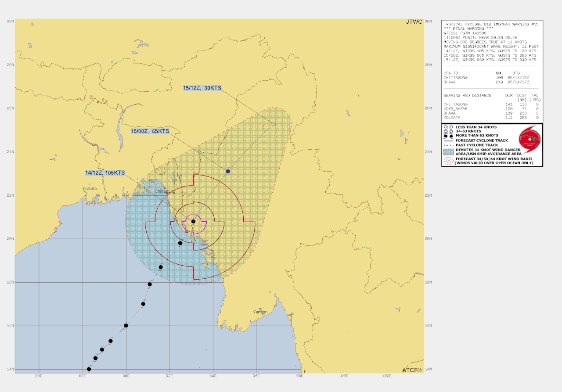This screenshot has width=562, height=392.
Task: Click the ATCF® label on the map corner
Action: point(412,370)
